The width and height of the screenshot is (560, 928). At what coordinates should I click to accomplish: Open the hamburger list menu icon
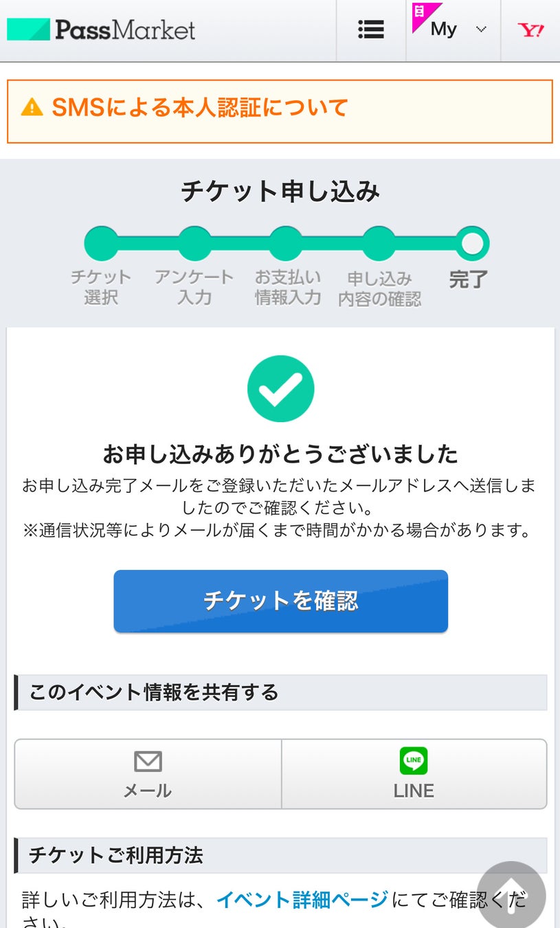[x=371, y=30]
